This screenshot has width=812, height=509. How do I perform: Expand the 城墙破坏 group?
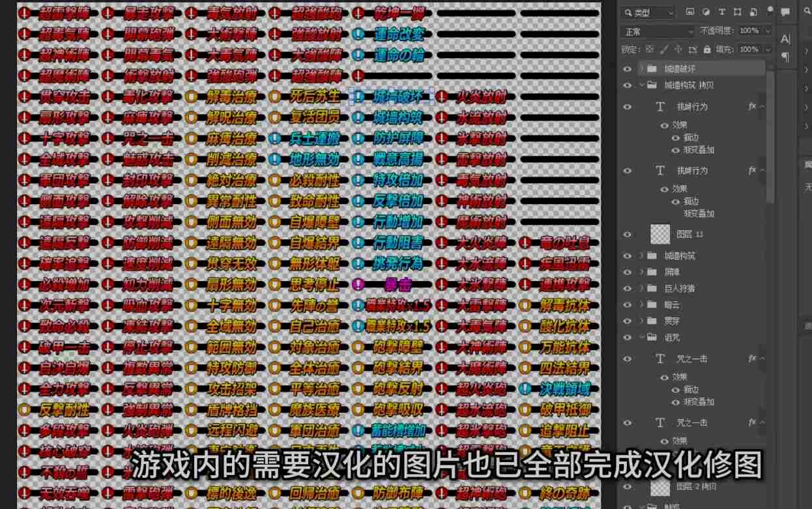[x=641, y=68]
